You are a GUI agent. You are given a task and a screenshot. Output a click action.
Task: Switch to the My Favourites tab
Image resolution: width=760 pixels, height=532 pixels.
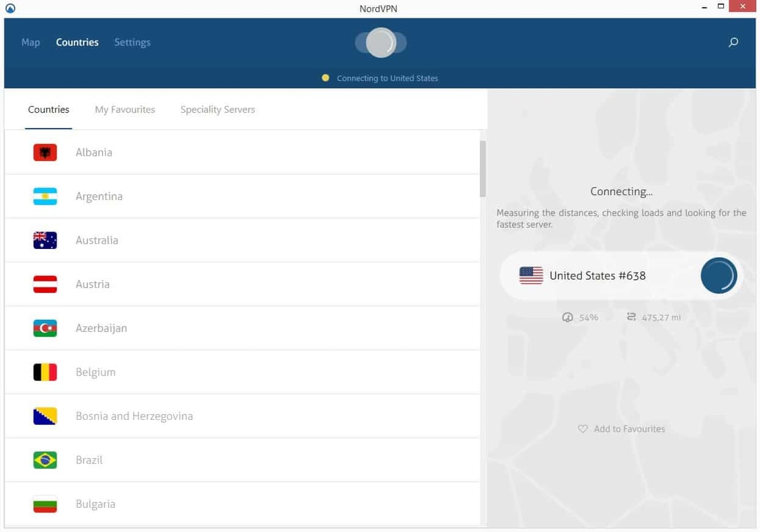pos(125,110)
